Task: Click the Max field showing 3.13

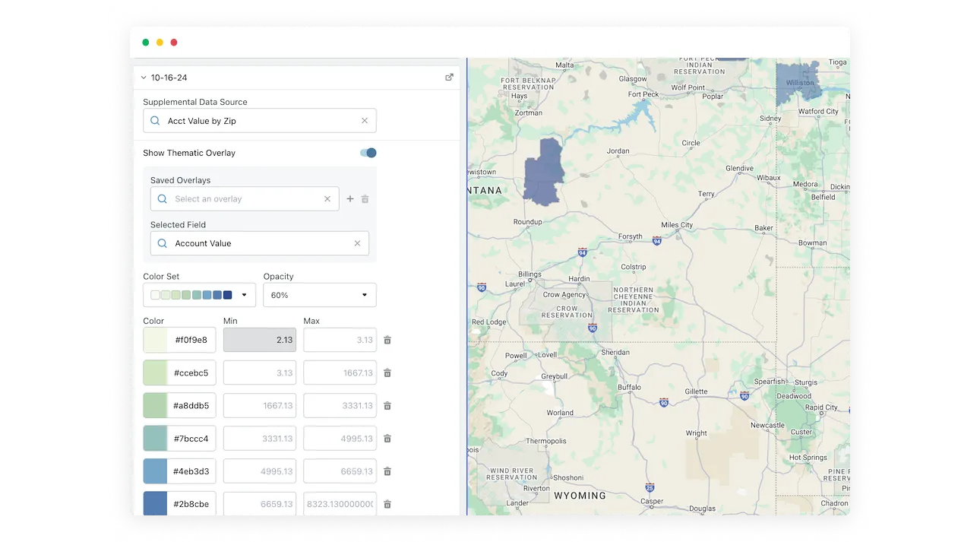Action: (x=340, y=340)
